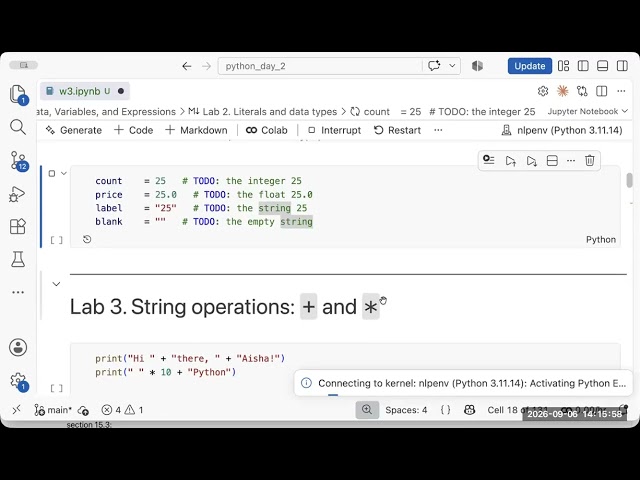Open notebook settings gear in editor toolbar
The width and height of the screenshot is (640, 480).
pyautogui.click(x=543, y=91)
